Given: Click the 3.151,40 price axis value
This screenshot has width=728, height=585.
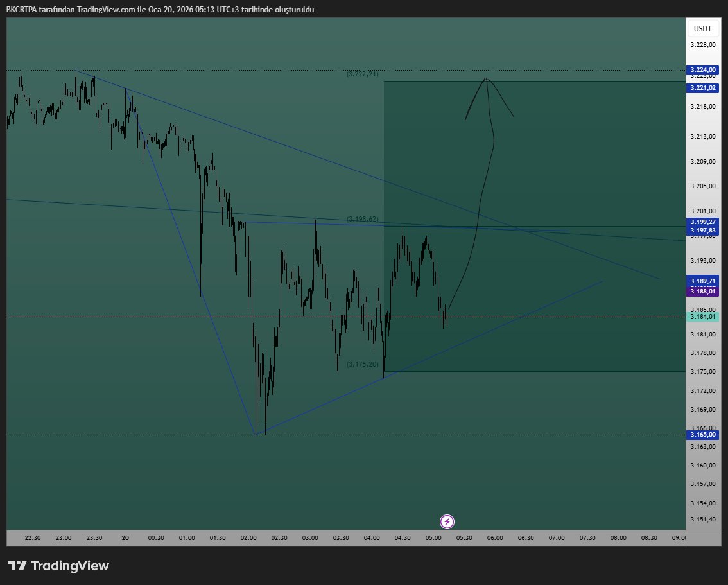Looking at the screenshot, I should (x=702, y=519).
